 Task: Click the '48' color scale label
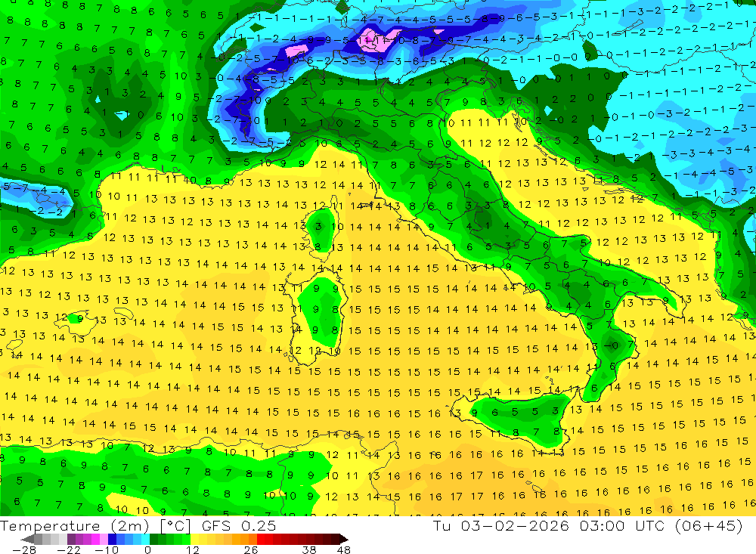(x=343, y=549)
